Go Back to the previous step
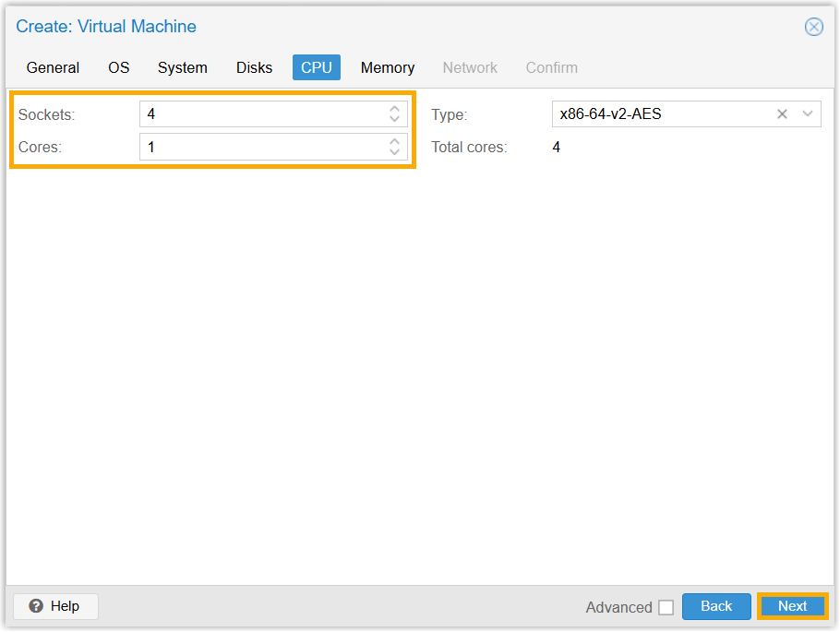This screenshot has width=840, height=632. [716, 606]
